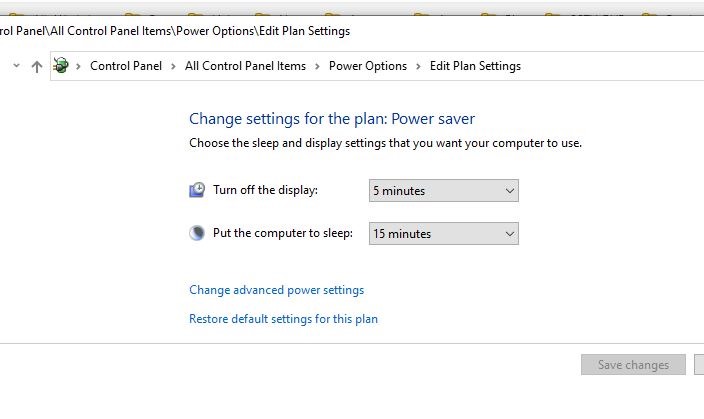Expand breadcrumb arrow after Power Options
Viewport: 704px width, 419px height.
pyautogui.click(x=418, y=66)
